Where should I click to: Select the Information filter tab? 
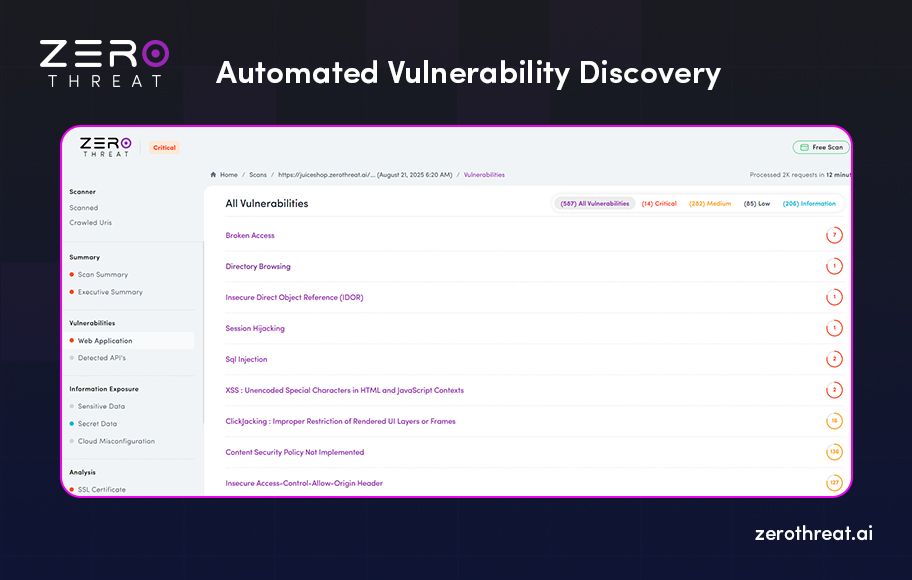(x=811, y=203)
